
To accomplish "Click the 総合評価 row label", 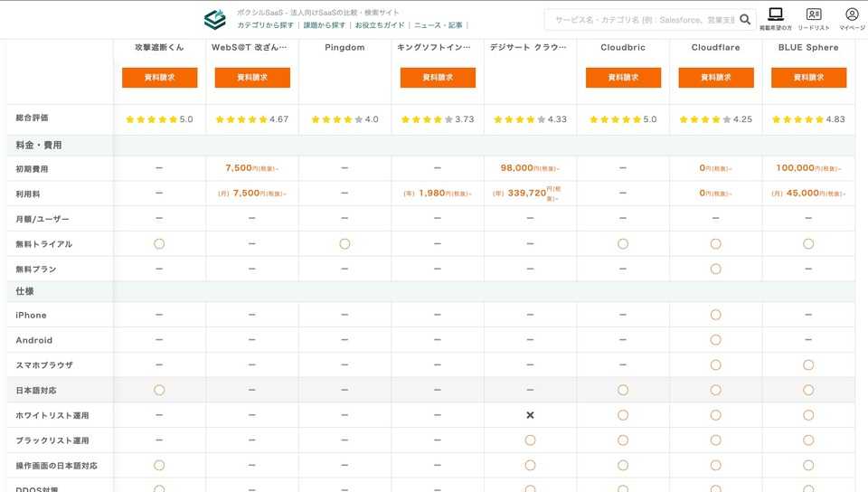I will 33,118.
